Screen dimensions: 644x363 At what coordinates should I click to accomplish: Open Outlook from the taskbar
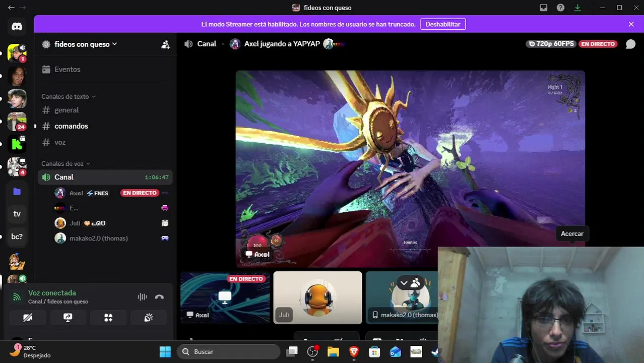pyautogui.click(x=395, y=351)
